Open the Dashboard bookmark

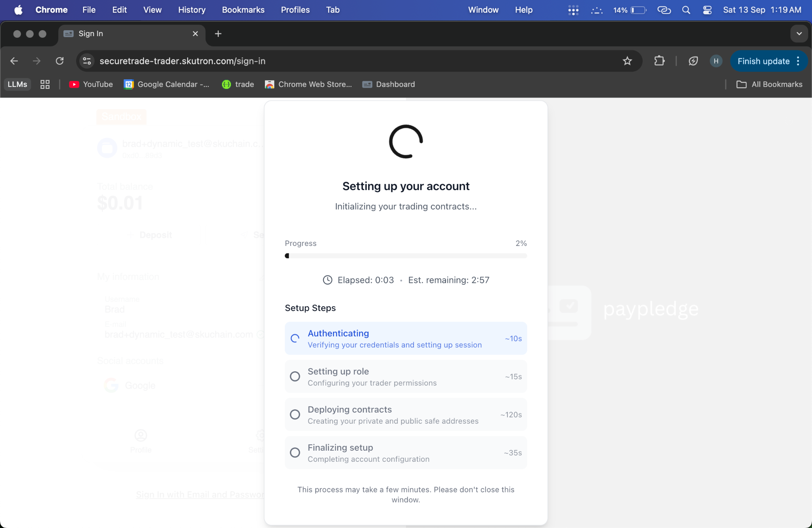[389, 84]
